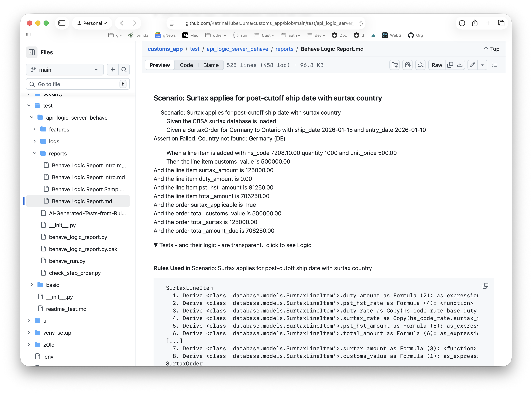Click the Copilot icon in file toolbar
Screen dimensions: 532x393
[x=407, y=65]
